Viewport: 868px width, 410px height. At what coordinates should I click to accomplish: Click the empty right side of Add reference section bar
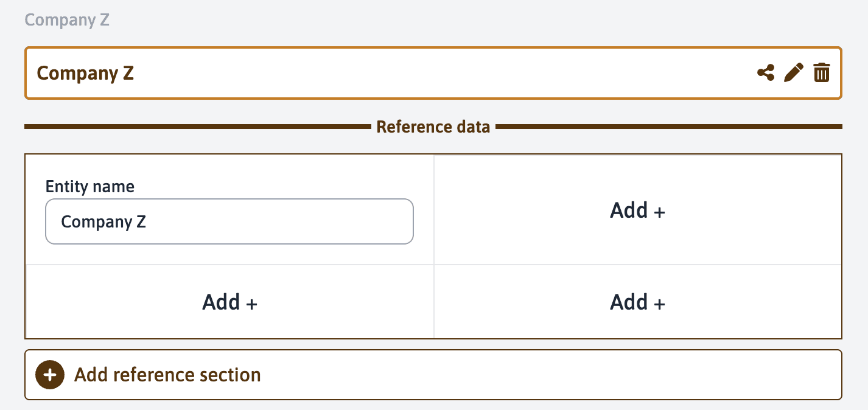tap(548, 375)
